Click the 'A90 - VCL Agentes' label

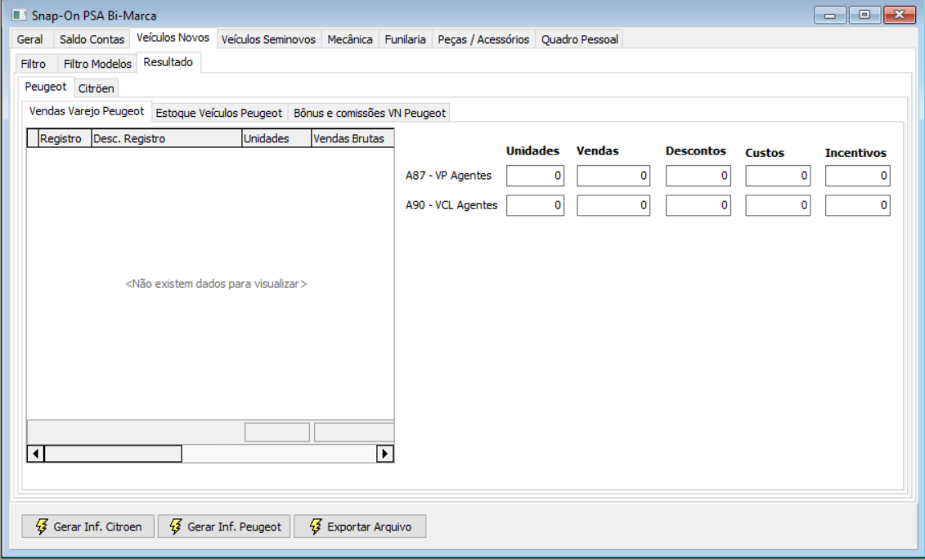[451, 205]
